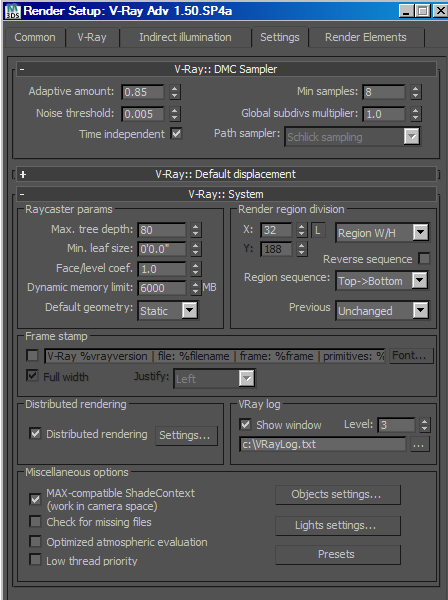Viewport: 448px width, 600px height.
Task: Open the Previous Unchanged dropdown
Action: click(x=382, y=311)
